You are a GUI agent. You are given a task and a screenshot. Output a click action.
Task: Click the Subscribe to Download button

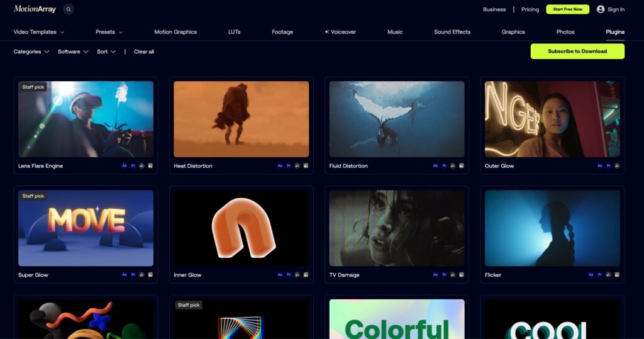tap(577, 52)
